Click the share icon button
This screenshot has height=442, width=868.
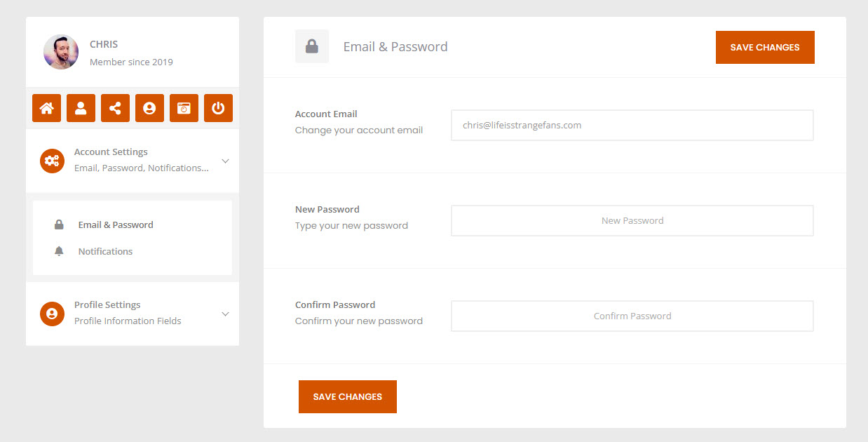(115, 108)
